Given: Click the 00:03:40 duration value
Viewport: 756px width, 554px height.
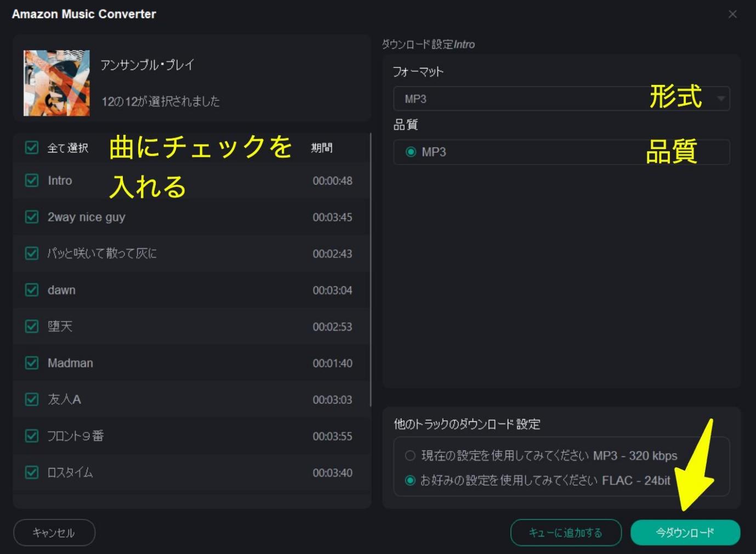Looking at the screenshot, I should point(332,472).
